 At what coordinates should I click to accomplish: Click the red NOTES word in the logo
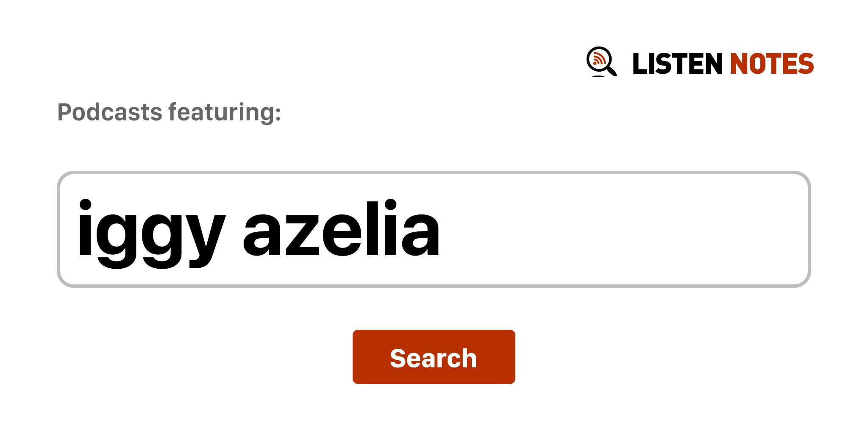[771, 64]
